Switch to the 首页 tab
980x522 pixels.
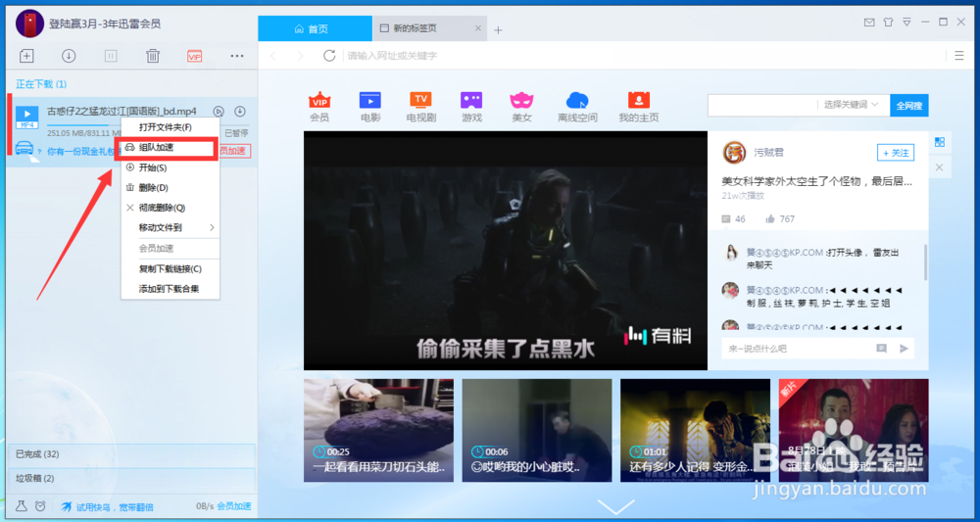(315, 28)
